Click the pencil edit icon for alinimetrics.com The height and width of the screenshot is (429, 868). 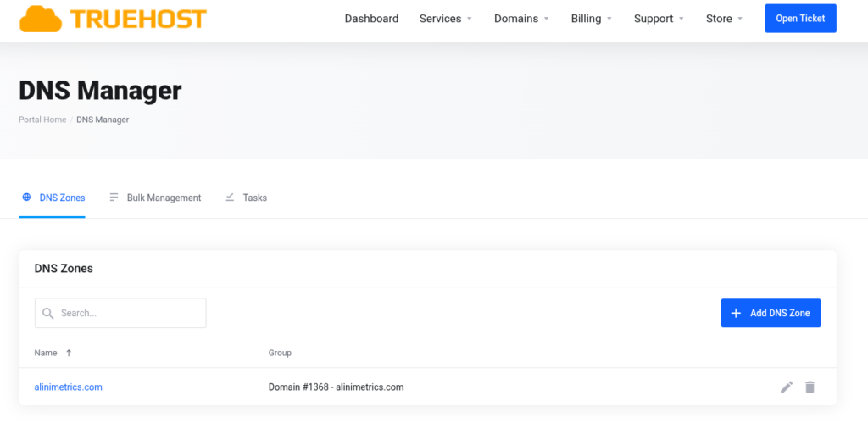coord(787,387)
